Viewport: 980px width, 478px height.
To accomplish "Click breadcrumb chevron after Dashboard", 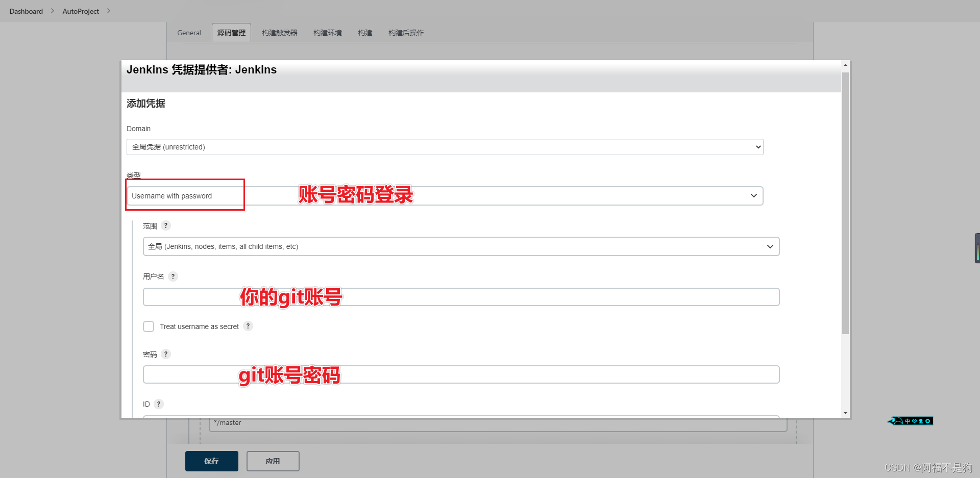I will click(52, 11).
